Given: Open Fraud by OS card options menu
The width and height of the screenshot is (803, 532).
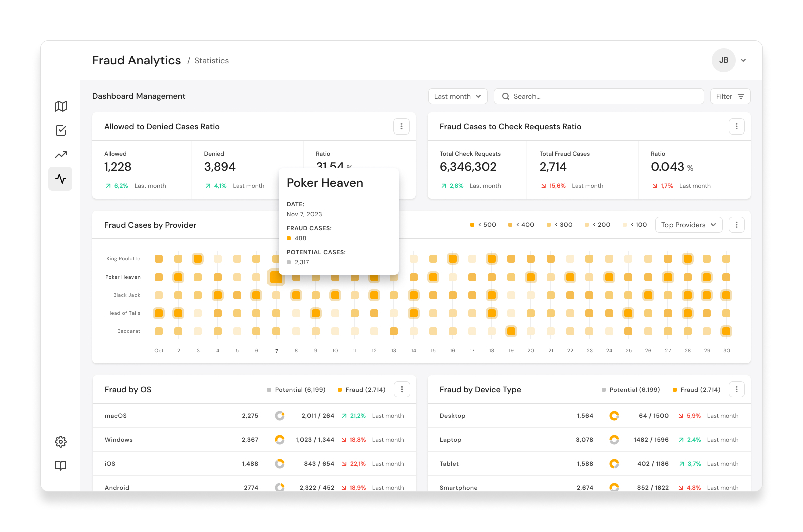Looking at the screenshot, I should pos(402,389).
